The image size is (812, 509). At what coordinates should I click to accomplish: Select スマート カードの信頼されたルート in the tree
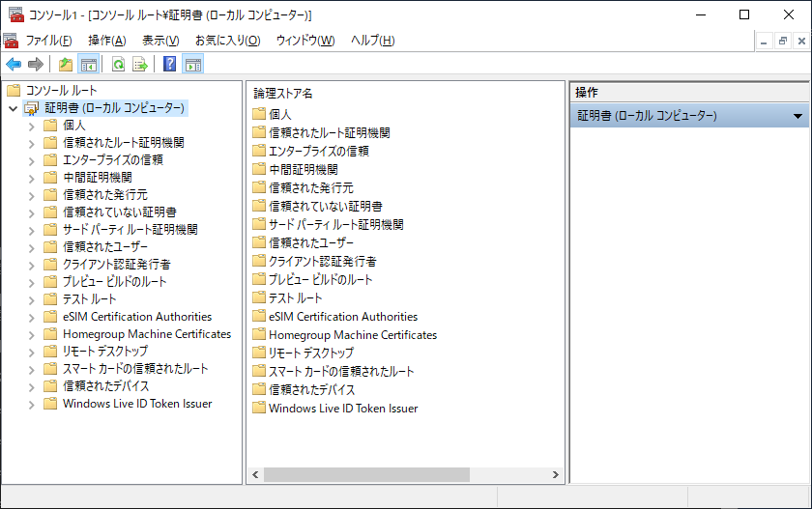[135, 369]
